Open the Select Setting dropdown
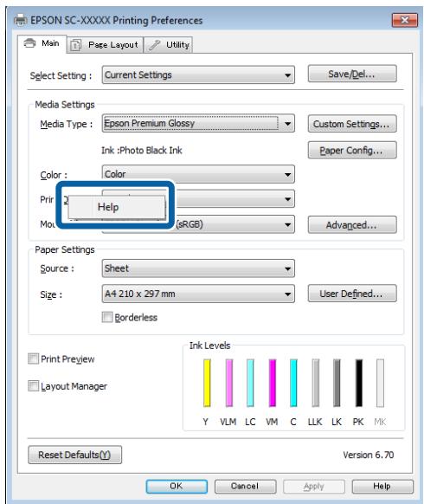The height and width of the screenshot is (504, 424). pyautogui.click(x=198, y=75)
